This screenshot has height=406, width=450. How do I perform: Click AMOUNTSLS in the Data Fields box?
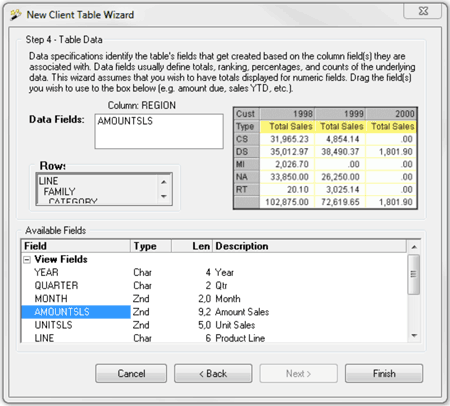pyautogui.click(x=125, y=121)
